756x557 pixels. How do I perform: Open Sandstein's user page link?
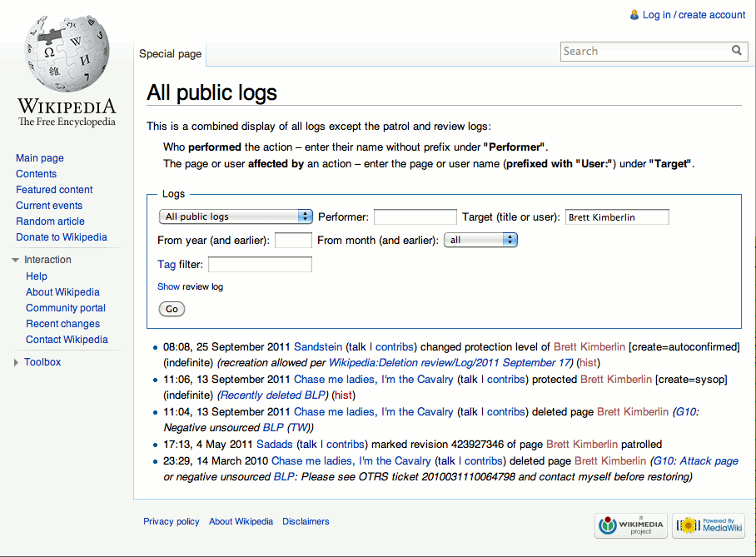(318, 346)
